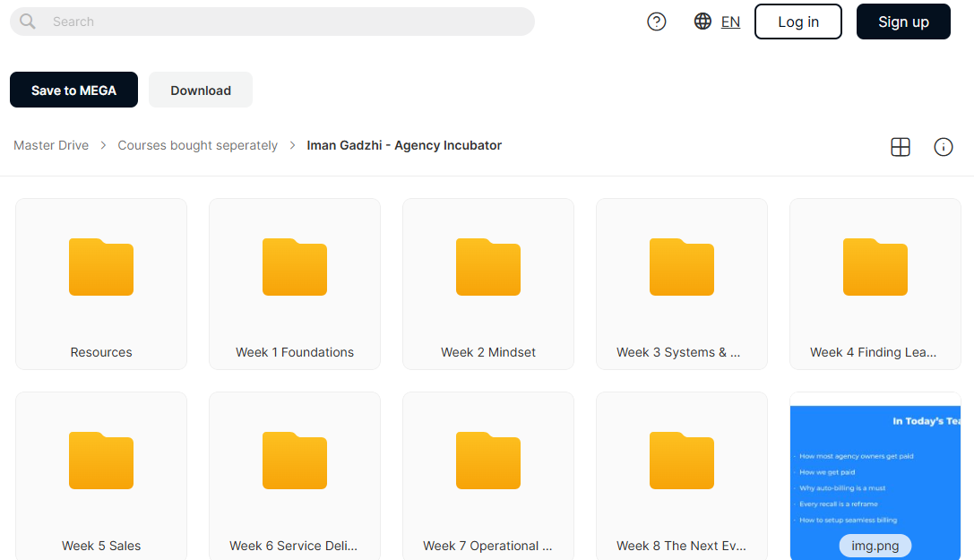Click Save to MEGA button
Screen dimensions: 974x560
click(x=73, y=90)
